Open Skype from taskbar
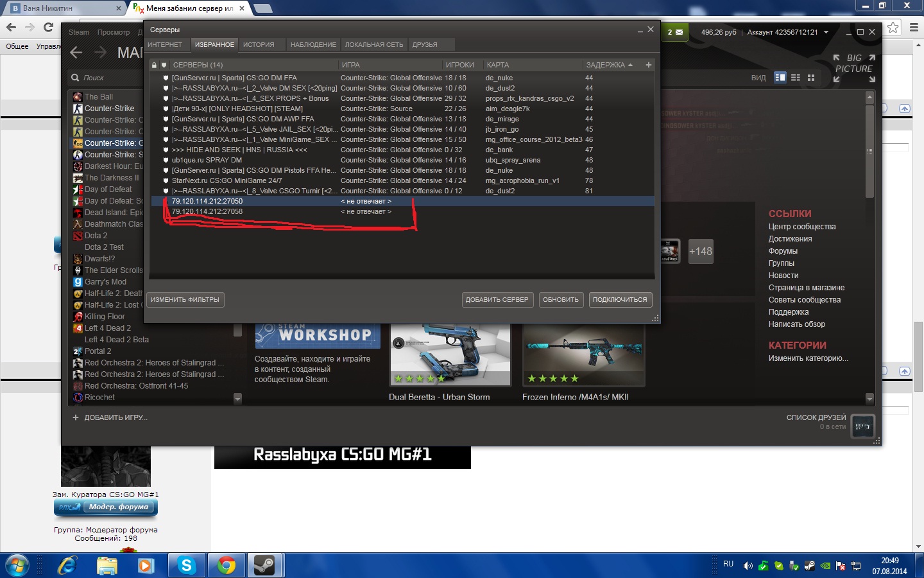Screen dimensions: 924x578 click(187, 566)
